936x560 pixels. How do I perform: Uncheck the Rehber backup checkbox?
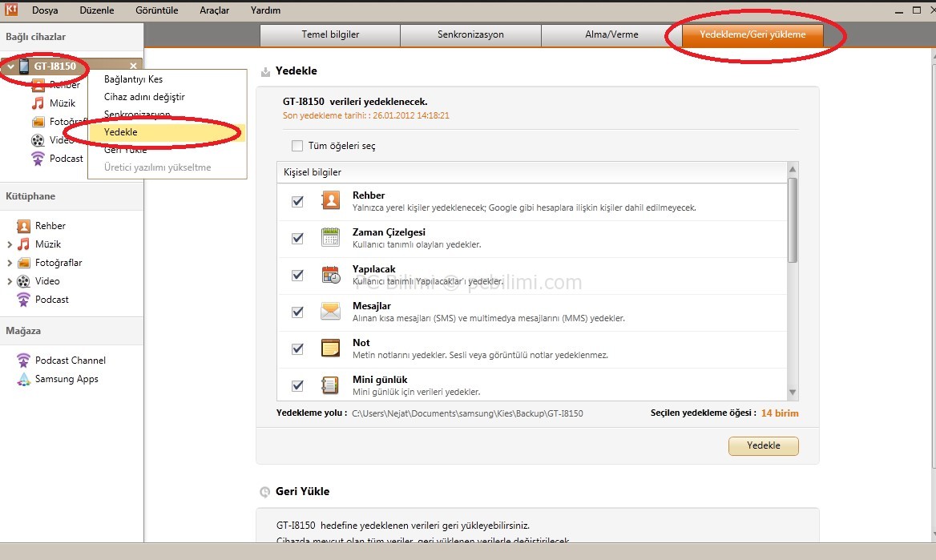click(x=297, y=201)
